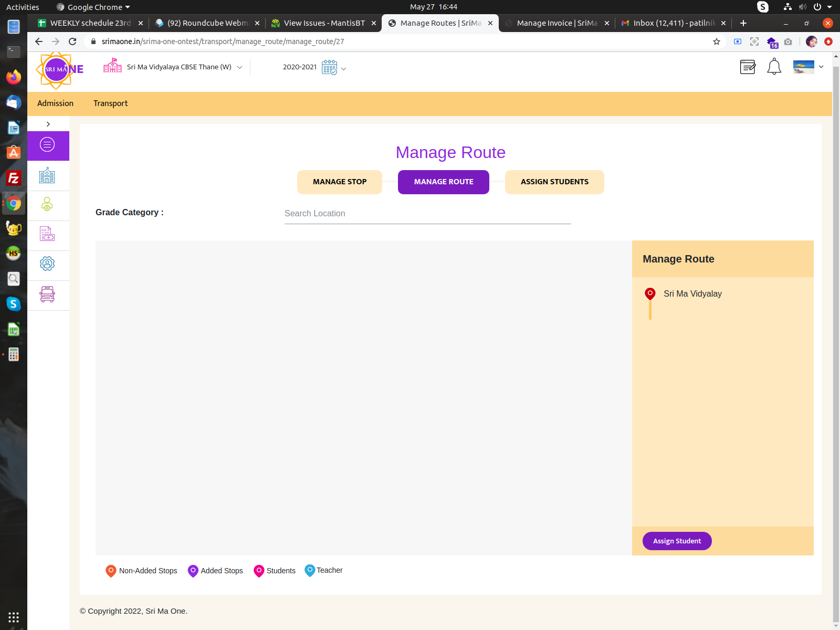
Task: Open the notifications bell
Action: click(x=774, y=67)
